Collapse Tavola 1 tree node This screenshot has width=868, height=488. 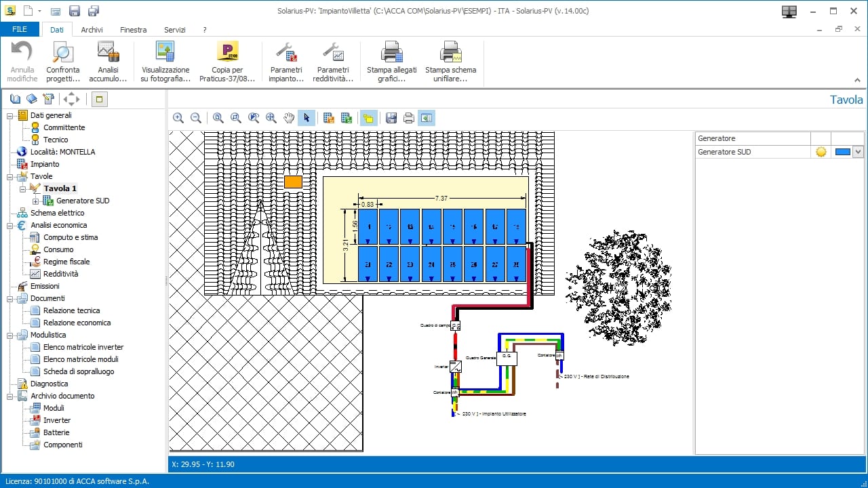23,188
